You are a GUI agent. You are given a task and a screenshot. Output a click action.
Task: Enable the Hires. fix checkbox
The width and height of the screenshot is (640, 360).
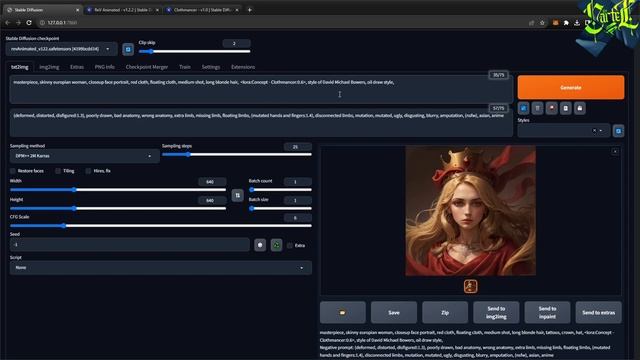[88, 171]
